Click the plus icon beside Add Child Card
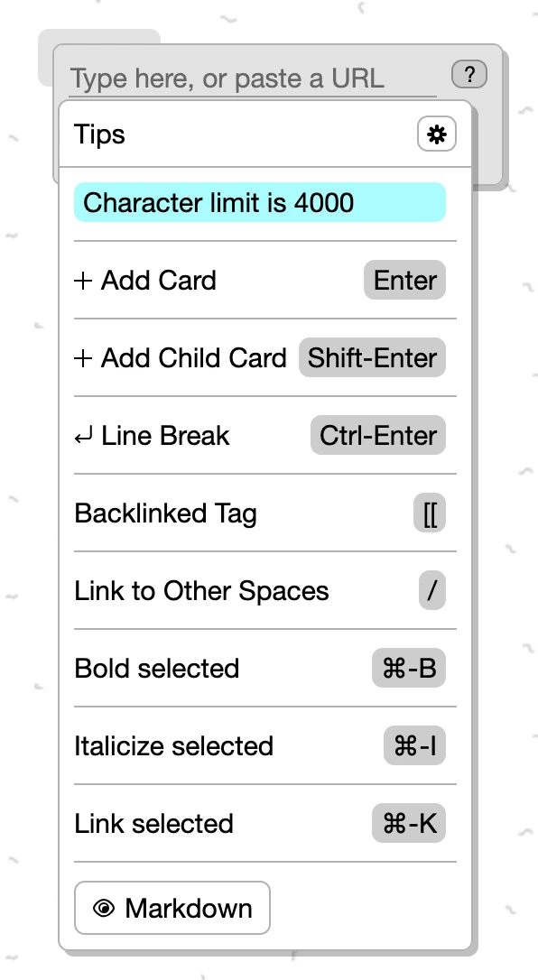Viewport: 538px width, 980px height. [83, 358]
